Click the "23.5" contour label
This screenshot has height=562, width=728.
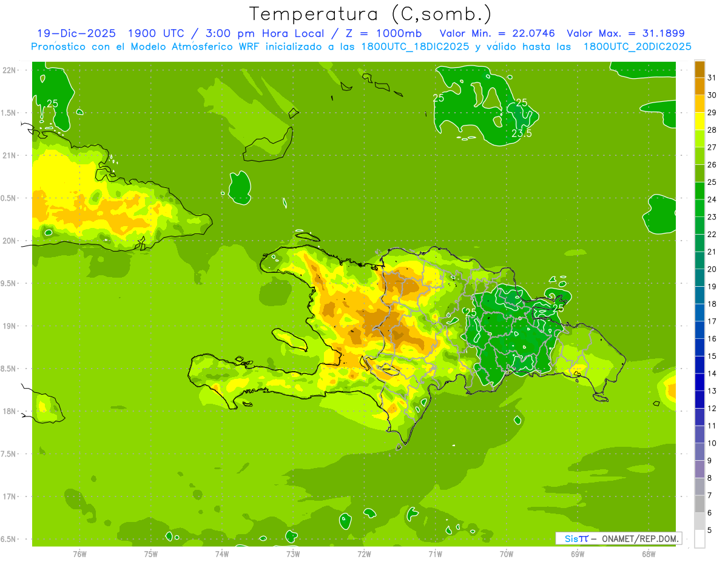click(522, 133)
